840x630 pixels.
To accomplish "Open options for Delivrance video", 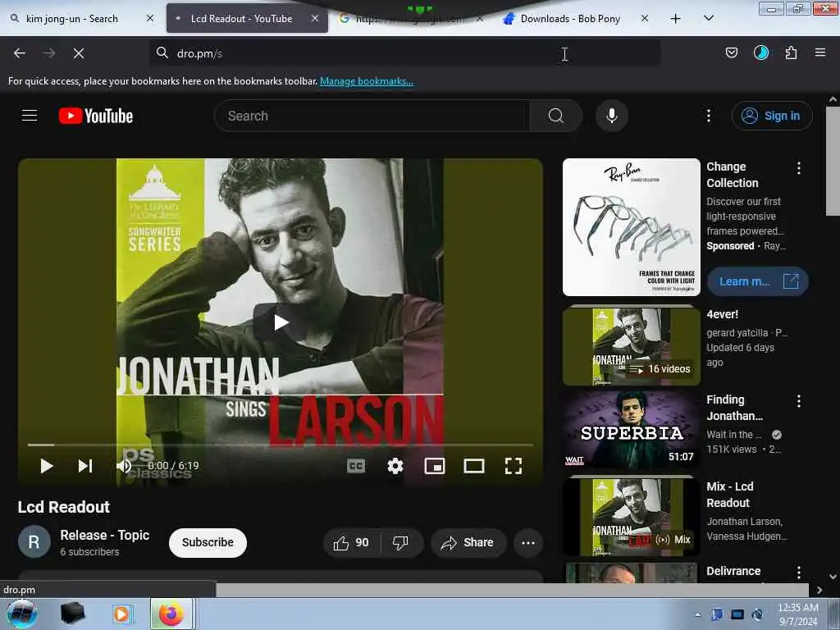I will [x=798, y=572].
